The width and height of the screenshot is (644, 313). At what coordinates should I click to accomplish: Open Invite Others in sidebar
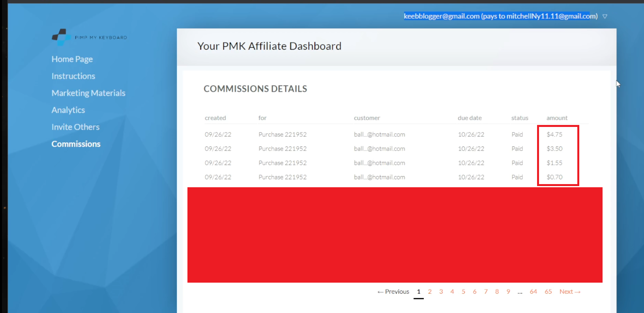pos(75,127)
